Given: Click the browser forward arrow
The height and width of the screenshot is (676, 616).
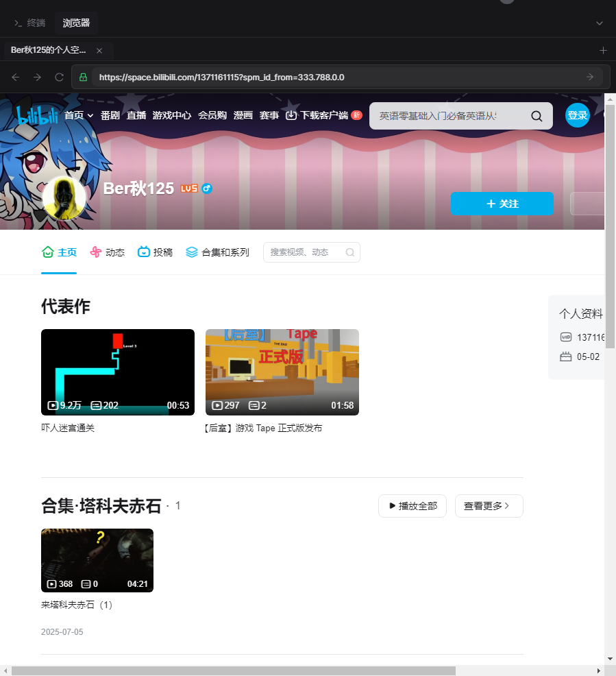Looking at the screenshot, I should [38, 77].
